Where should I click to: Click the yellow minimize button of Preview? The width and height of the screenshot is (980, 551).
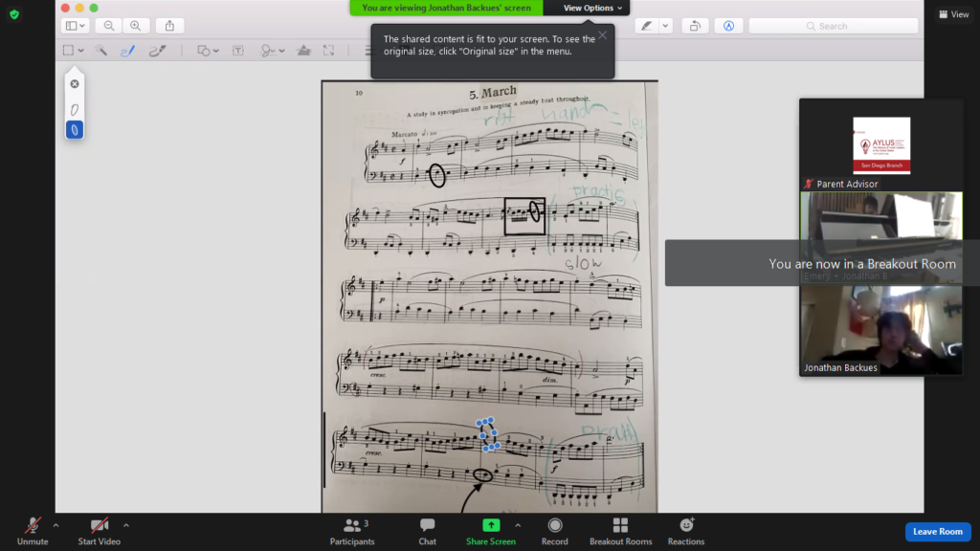[79, 8]
